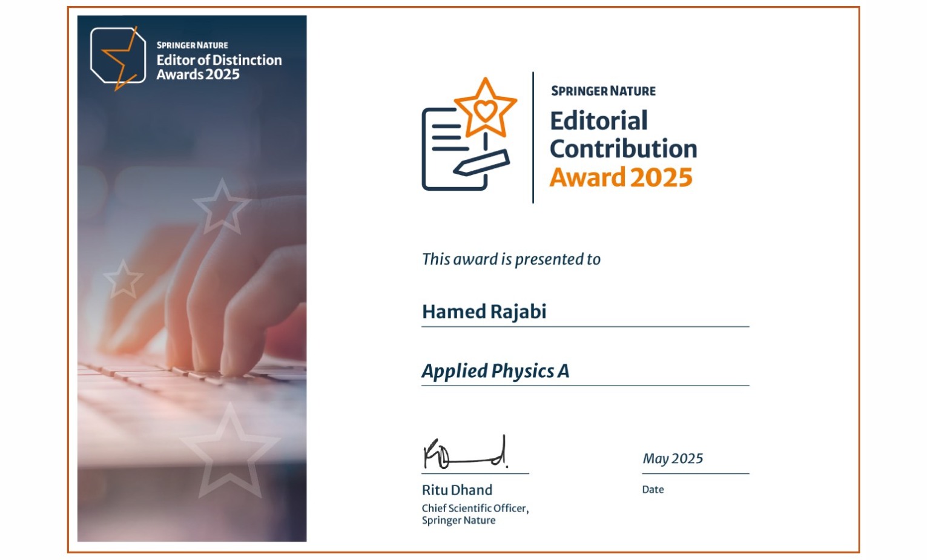Click the orange star with heart icon
Image resolution: width=927 pixels, height=560 pixels.
485,110
